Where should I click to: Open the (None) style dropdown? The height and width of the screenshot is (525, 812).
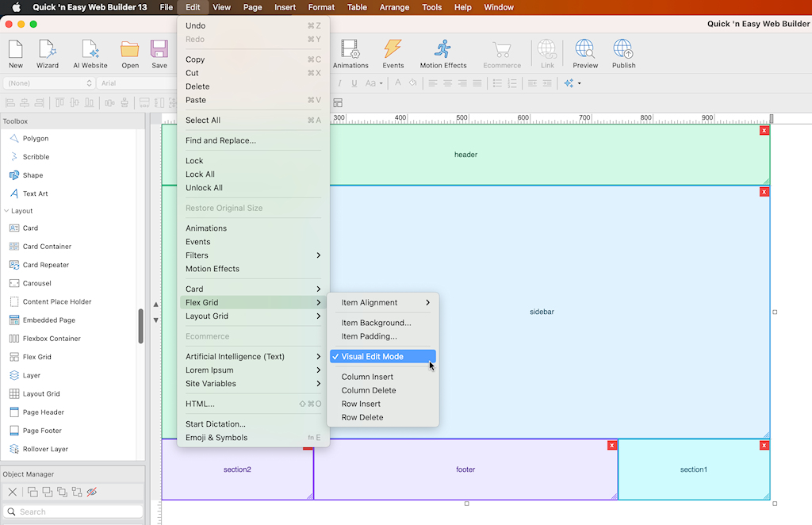pyautogui.click(x=49, y=82)
